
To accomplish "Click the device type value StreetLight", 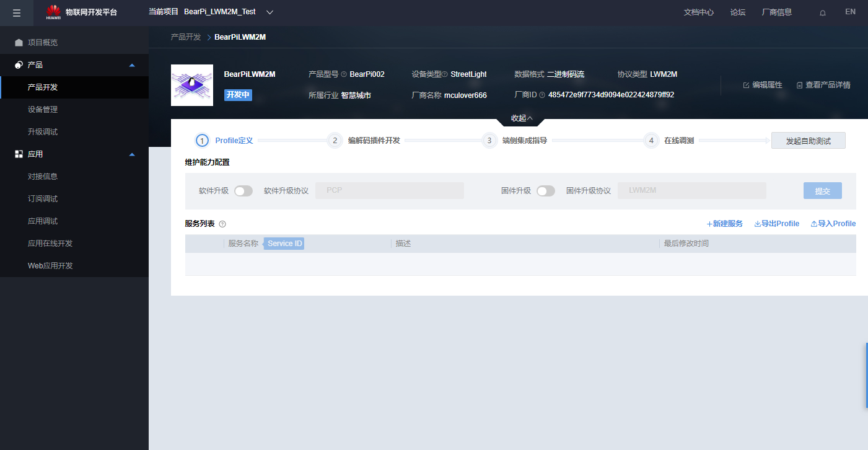I will pos(469,74).
